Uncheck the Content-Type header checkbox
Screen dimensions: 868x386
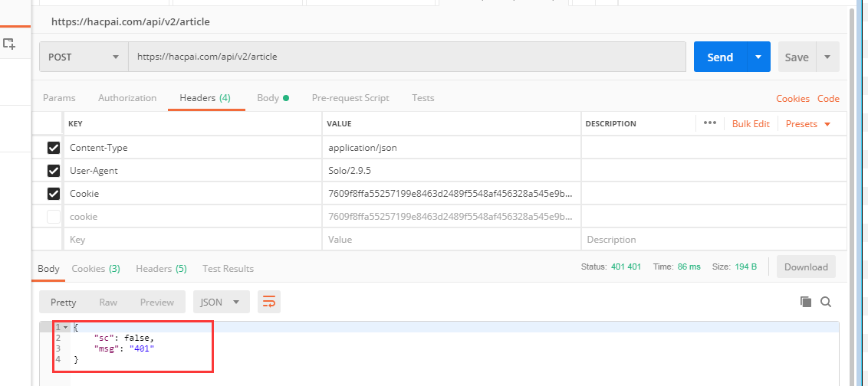[x=54, y=148]
